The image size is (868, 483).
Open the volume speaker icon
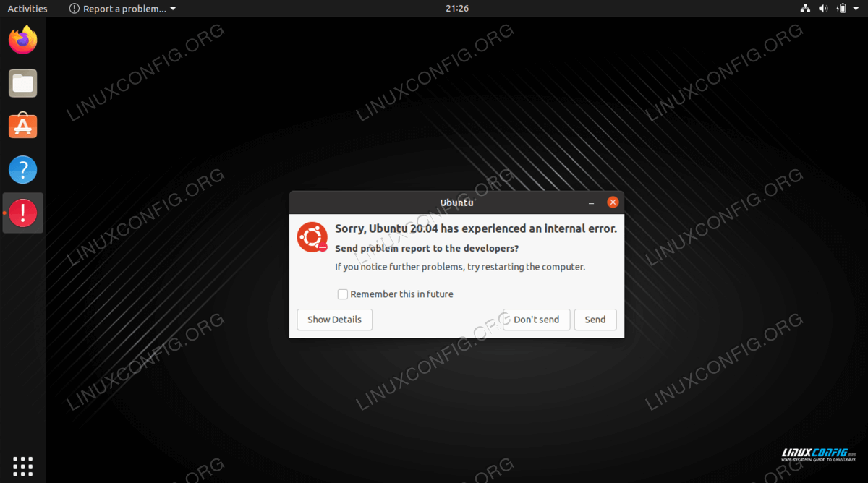823,9
